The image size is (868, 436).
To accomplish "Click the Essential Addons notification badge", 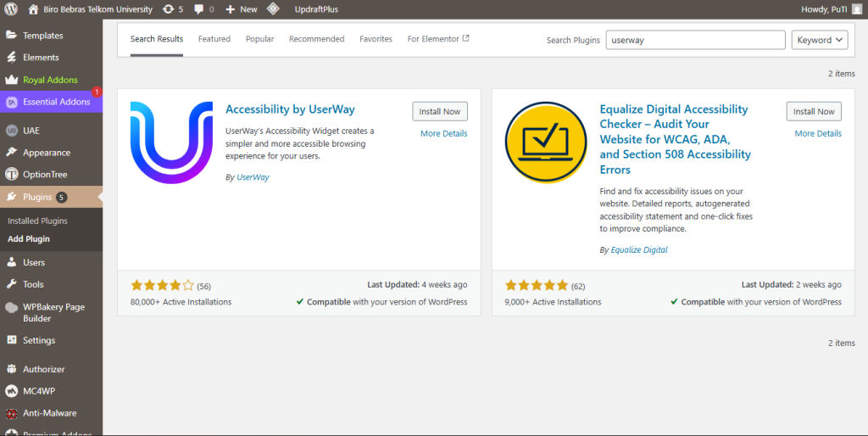I will (x=97, y=92).
